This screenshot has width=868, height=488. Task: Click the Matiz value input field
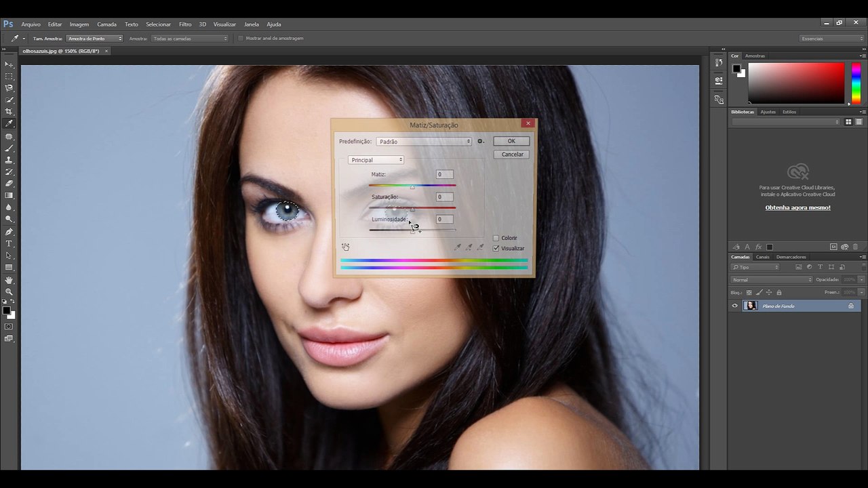click(444, 174)
